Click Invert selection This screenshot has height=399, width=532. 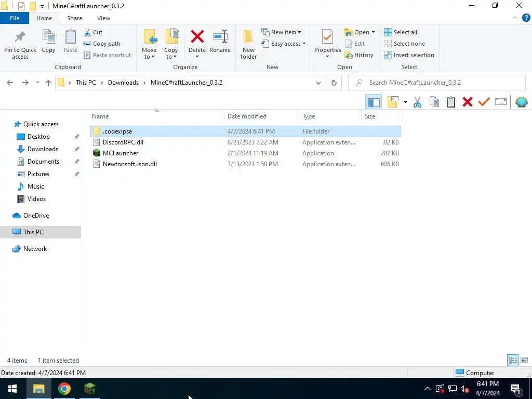coord(409,55)
